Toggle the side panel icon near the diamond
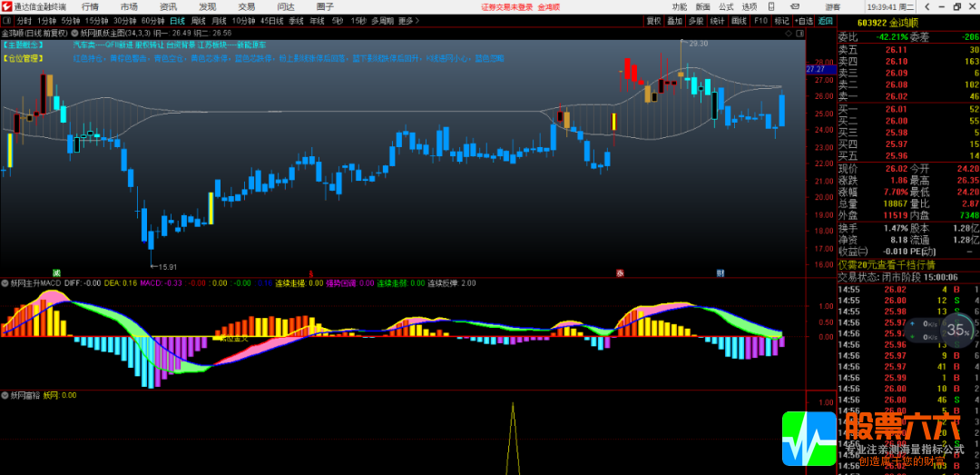Image resolution: width=980 pixels, height=475 pixels. tap(799, 34)
